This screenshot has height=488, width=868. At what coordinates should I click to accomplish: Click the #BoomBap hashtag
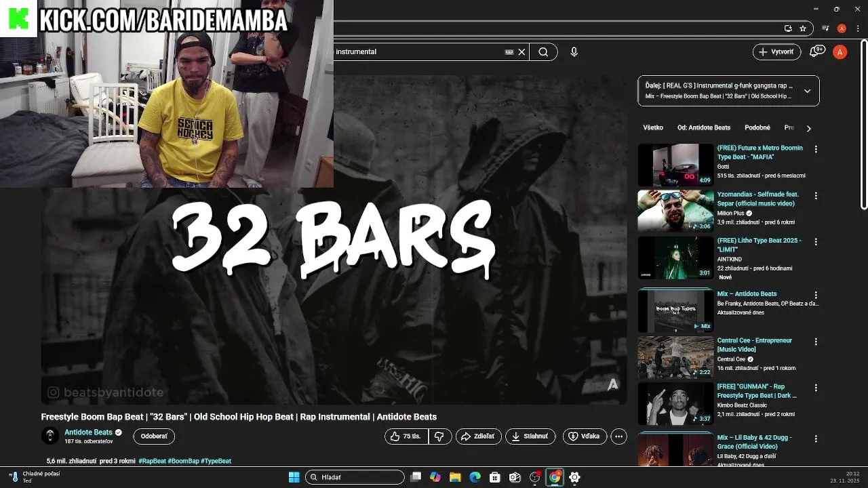pyautogui.click(x=183, y=461)
